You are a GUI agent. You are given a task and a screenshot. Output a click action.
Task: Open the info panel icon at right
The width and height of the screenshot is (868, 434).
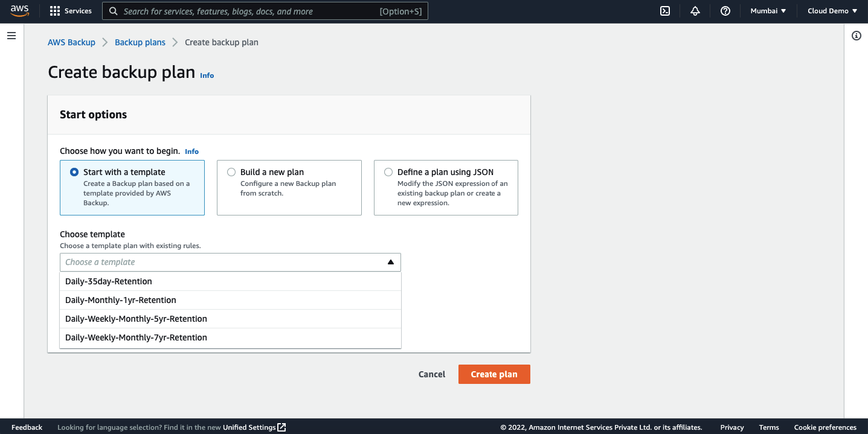click(857, 36)
